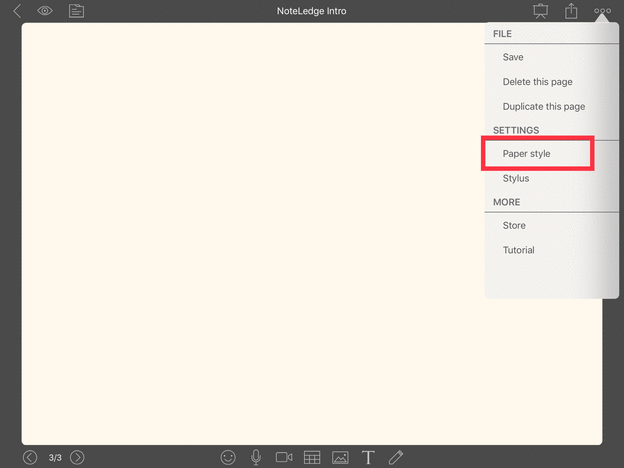Open the Store entry
The image size is (624, 468).
[514, 226]
